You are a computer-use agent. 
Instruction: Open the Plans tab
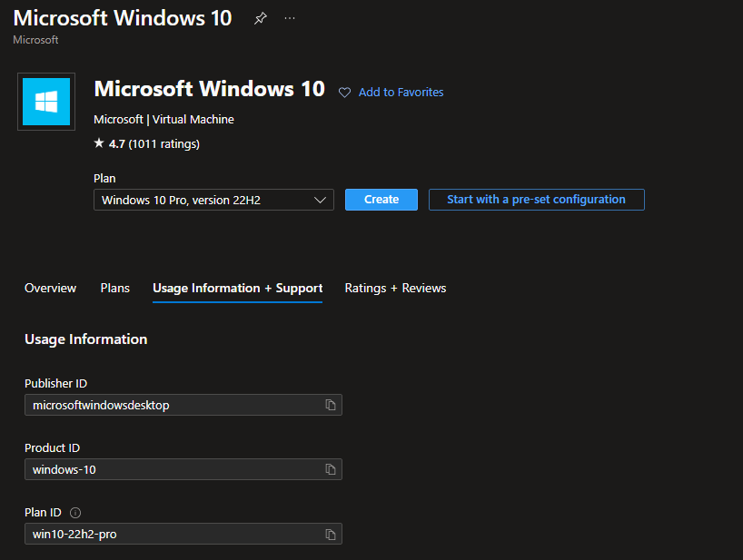[x=114, y=288]
